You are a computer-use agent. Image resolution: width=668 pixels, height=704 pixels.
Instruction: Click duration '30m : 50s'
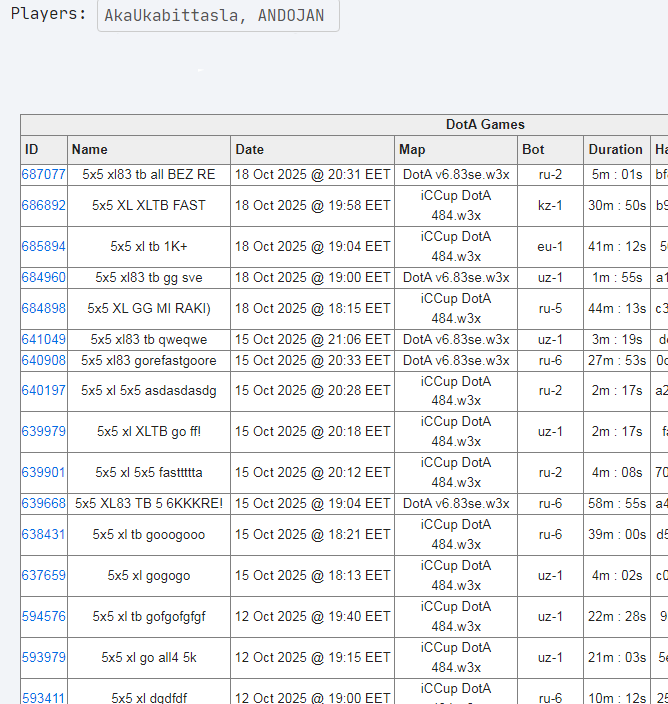[617, 205]
